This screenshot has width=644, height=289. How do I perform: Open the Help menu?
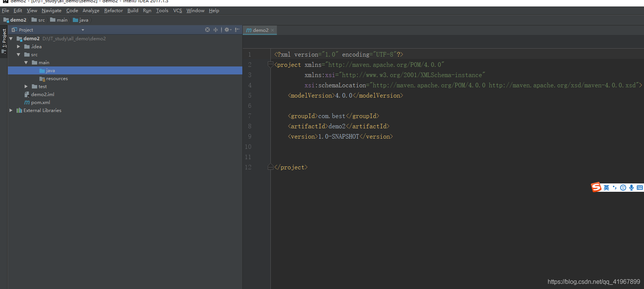click(x=214, y=11)
